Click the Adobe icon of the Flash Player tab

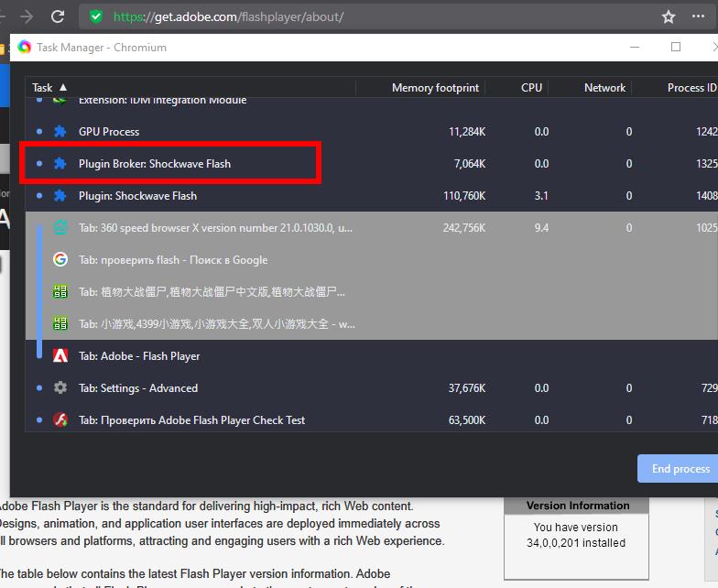[60, 355]
